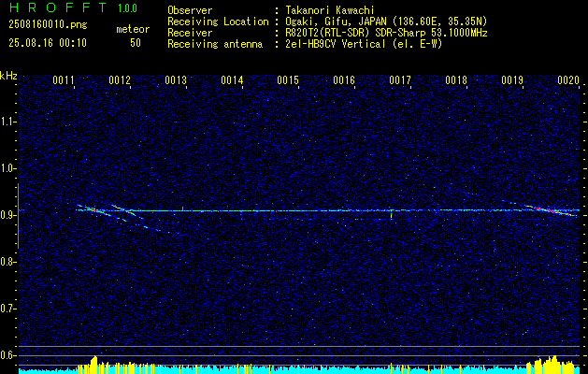The height and width of the screenshot is (374, 588).
Task: Click the Receiving antenna label
Action: (x=215, y=44)
